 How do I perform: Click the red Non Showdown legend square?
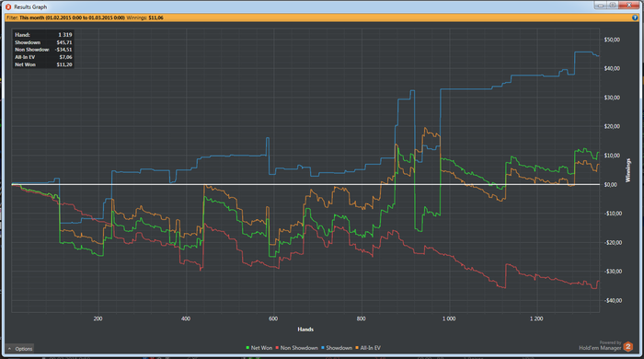[277, 348]
